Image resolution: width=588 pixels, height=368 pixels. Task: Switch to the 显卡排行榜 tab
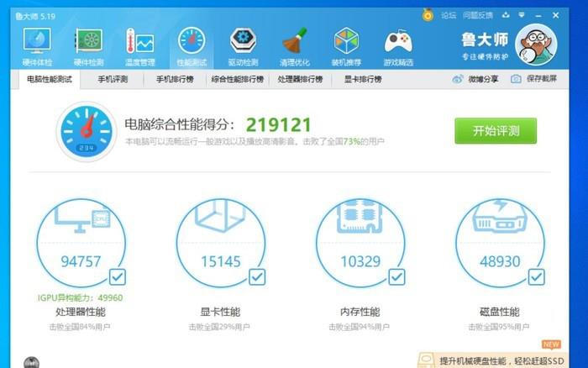click(x=363, y=79)
